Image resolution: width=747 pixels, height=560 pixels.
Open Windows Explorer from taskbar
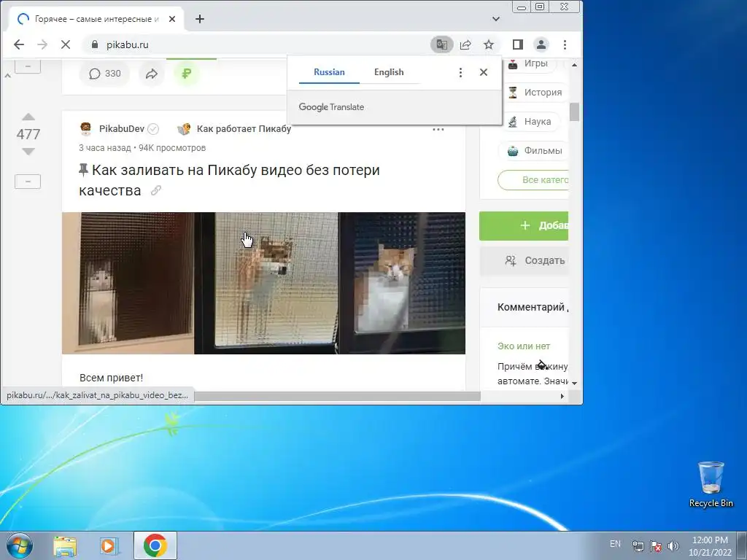click(65, 545)
